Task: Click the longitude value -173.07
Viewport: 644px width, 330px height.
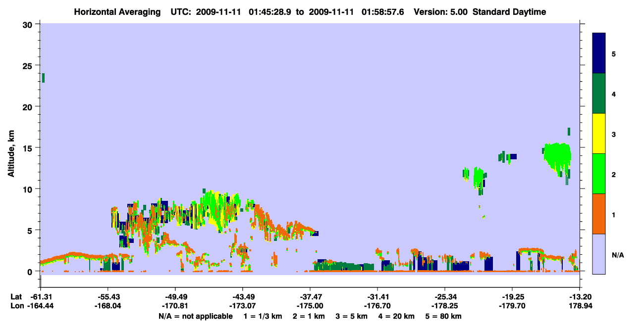Action: (242, 306)
